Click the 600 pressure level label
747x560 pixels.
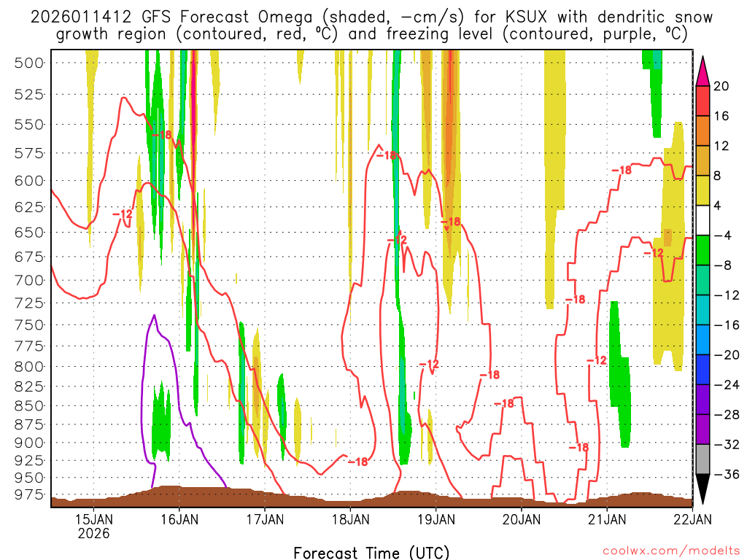click(29, 181)
